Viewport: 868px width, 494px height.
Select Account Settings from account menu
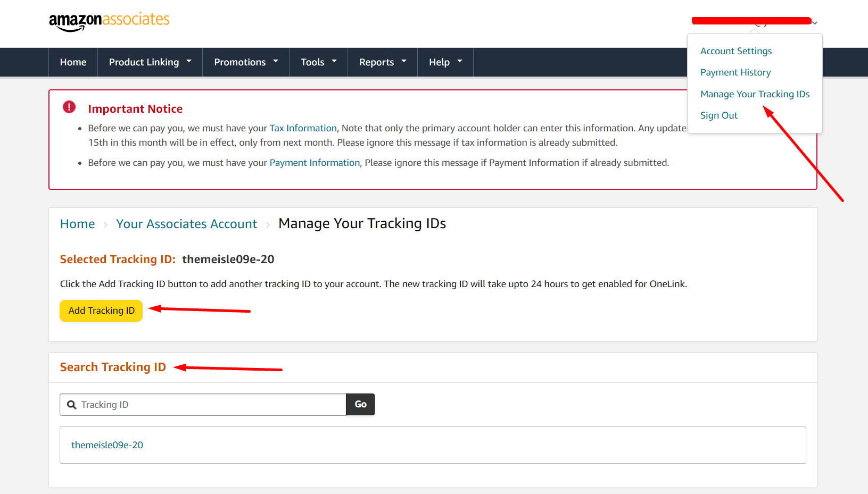pos(735,51)
